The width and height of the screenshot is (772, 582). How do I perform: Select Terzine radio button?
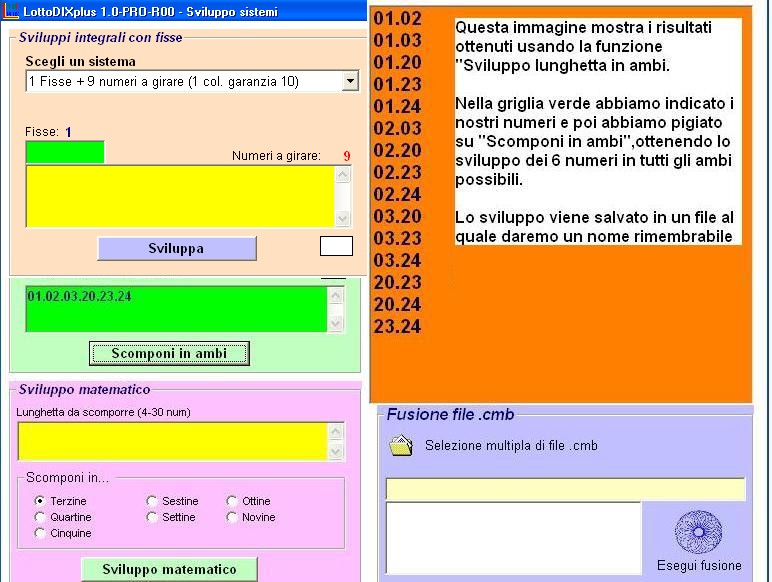click(x=40, y=501)
